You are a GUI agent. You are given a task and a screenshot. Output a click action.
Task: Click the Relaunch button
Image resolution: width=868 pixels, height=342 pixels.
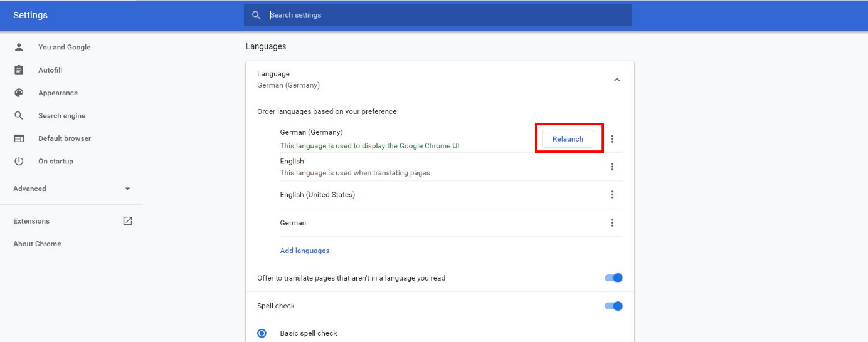point(568,139)
